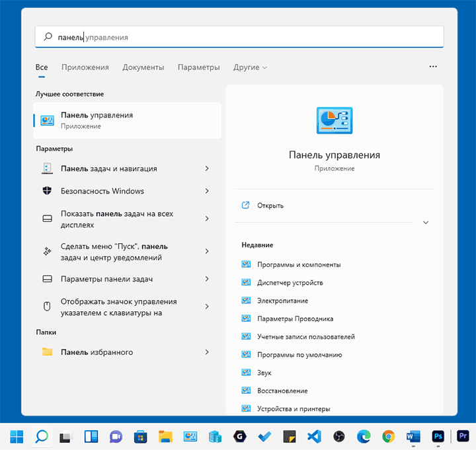Launch Teams Chat from the taskbar
The width and height of the screenshot is (476, 450).
pos(116,437)
